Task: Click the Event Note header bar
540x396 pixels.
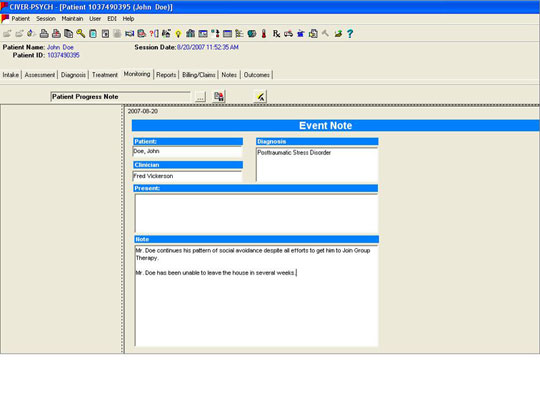Action: (335, 126)
